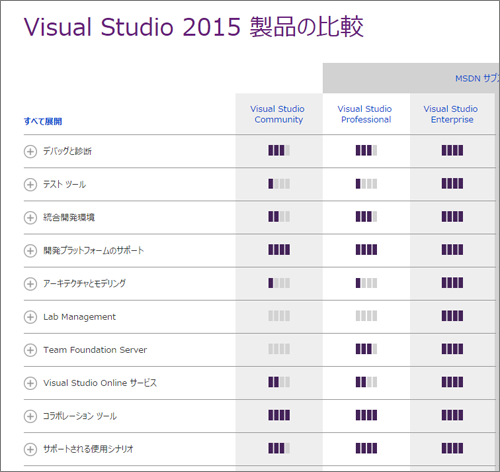Open Visual Studio Community column link
The width and height of the screenshot is (500, 472).
pos(278,114)
